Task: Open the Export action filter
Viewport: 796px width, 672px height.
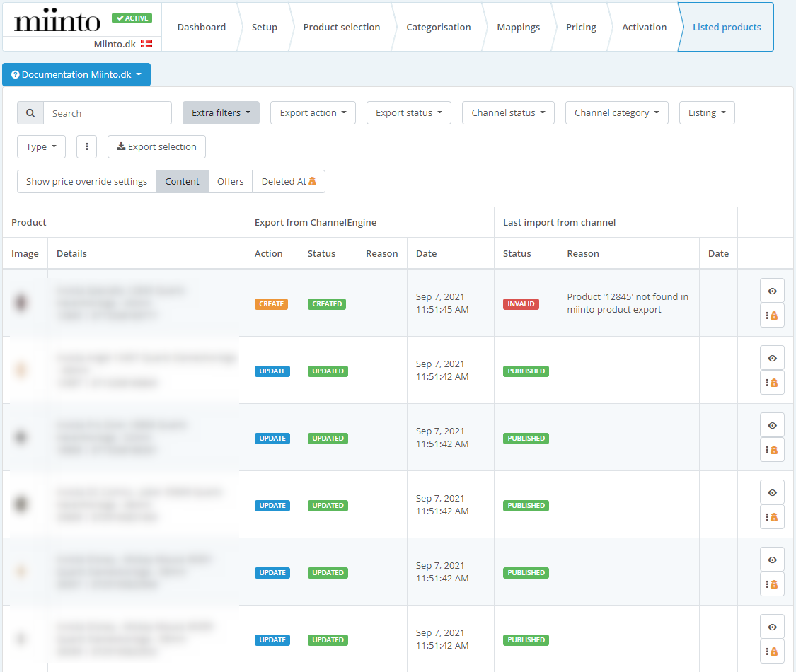Action: point(313,112)
